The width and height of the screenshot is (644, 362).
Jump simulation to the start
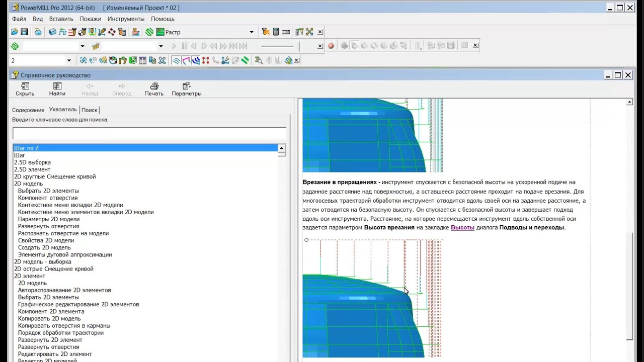coord(233,46)
